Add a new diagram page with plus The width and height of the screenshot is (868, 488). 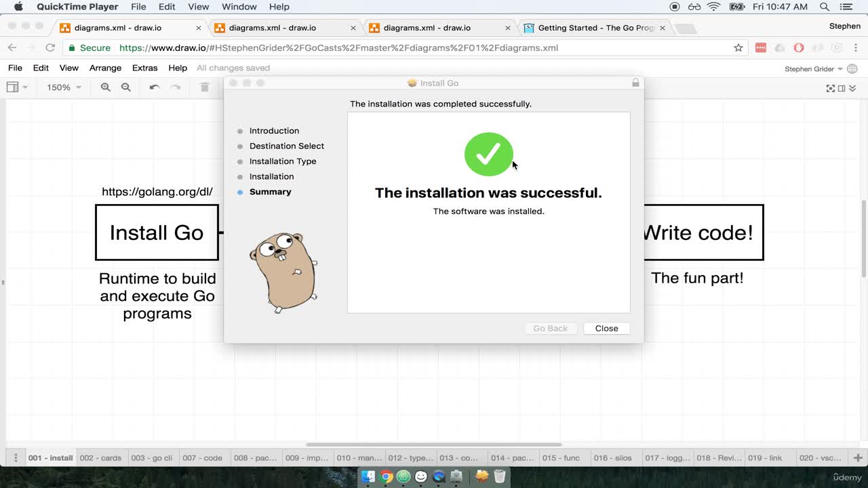pyautogui.click(x=857, y=458)
